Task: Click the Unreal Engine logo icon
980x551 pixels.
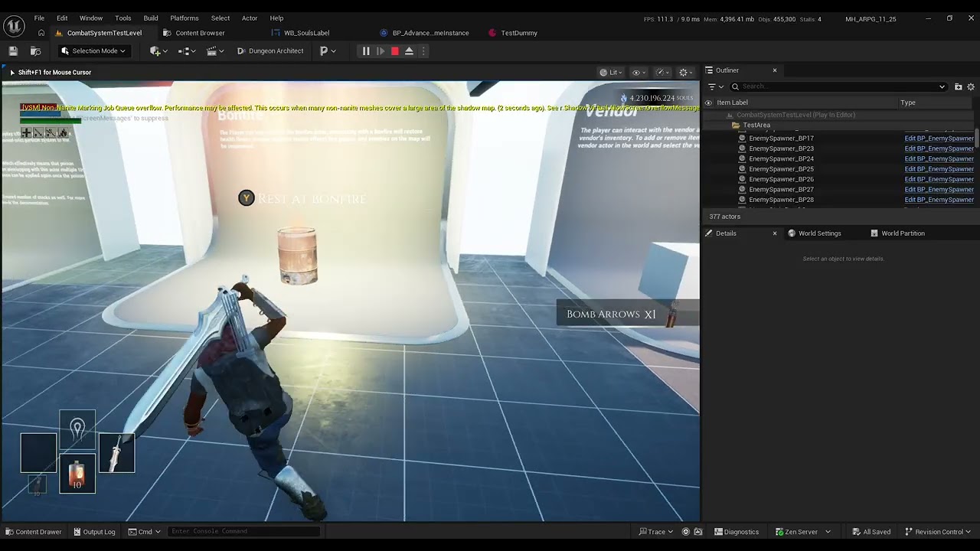Action: coord(14,25)
